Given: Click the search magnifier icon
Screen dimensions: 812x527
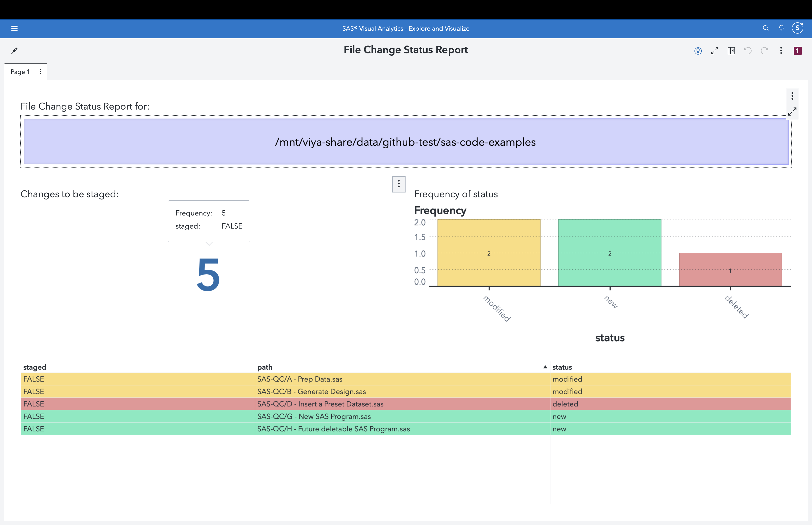Looking at the screenshot, I should (766, 28).
